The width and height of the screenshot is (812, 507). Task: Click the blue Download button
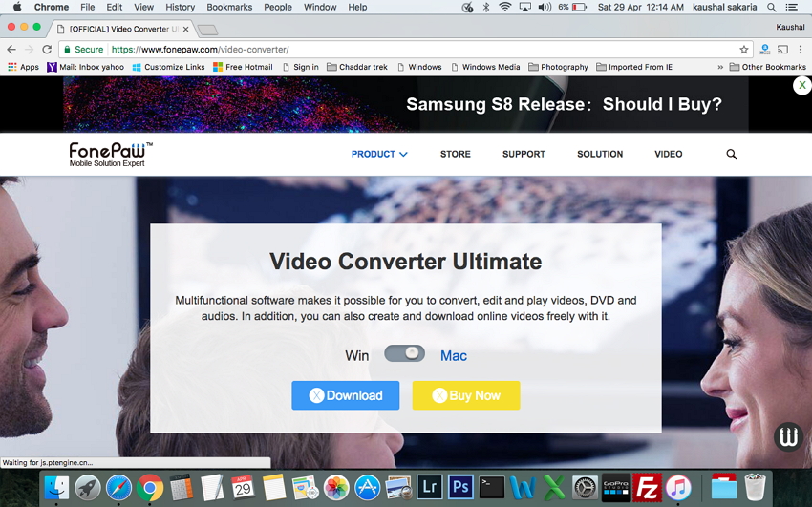click(x=346, y=395)
